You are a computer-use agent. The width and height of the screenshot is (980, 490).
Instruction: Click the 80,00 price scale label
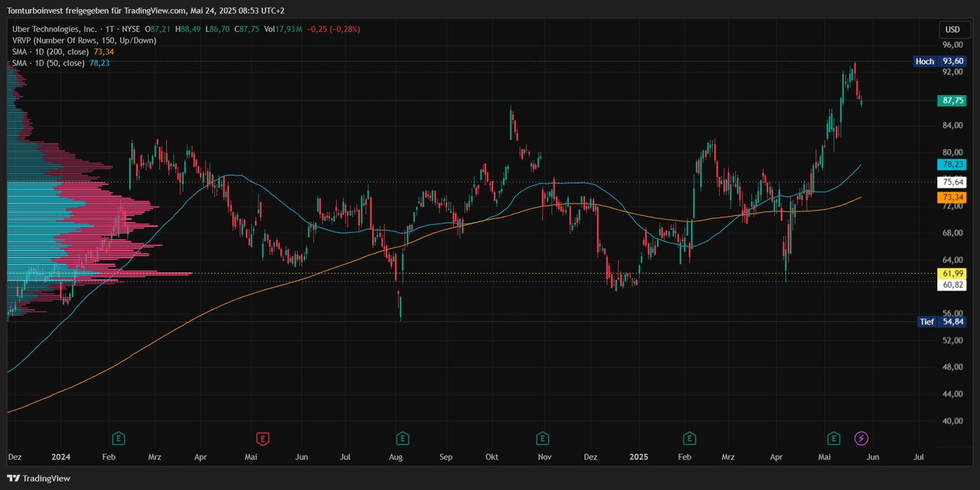[x=952, y=152]
